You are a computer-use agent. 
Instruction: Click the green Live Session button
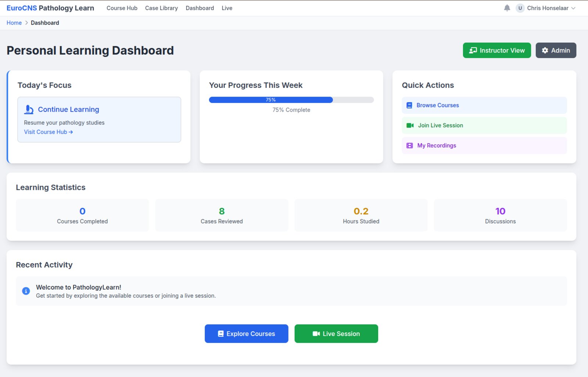pyautogui.click(x=336, y=334)
